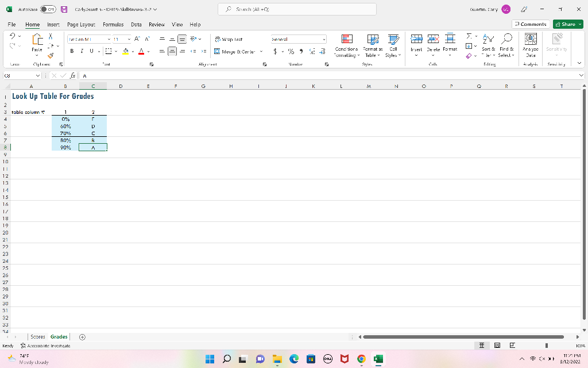This screenshot has width=588, height=368.
Task: Click the Insert cells icon
Action: 416,39
